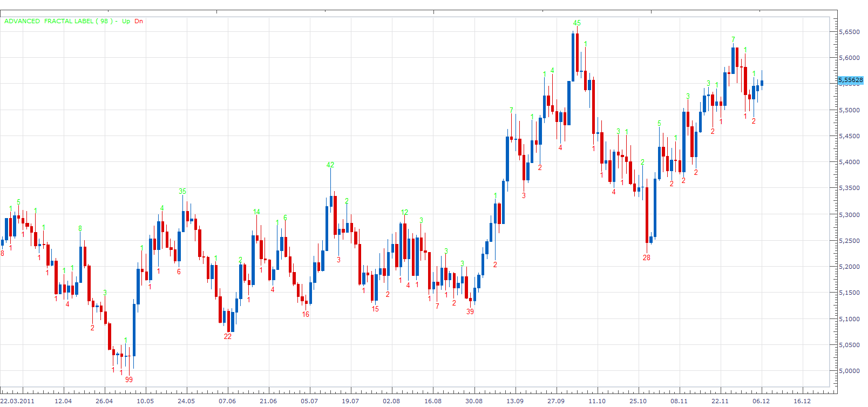Click the green 'Up' legend label
This screenshot has height=407, width=868.
(x=126, y=21)
